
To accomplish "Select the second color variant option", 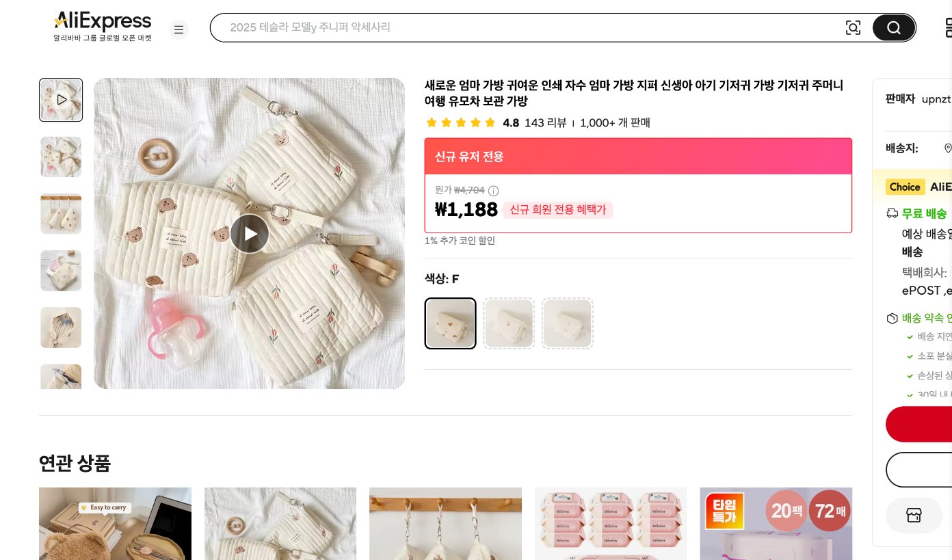I will [x=509, y=323].
